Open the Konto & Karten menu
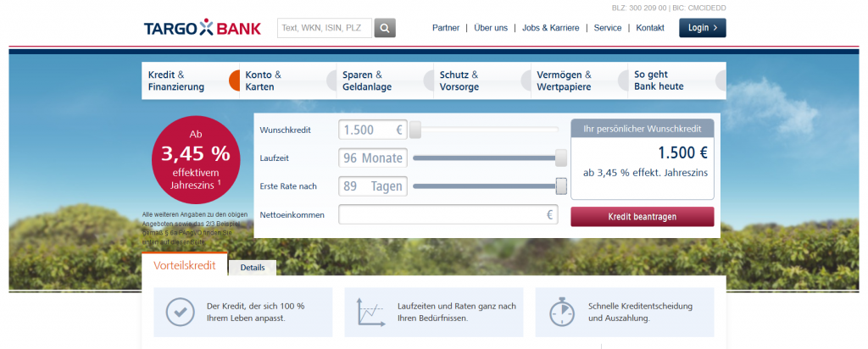Image resolution: width=868 pixels, height=349 pixels. (288, 80)
